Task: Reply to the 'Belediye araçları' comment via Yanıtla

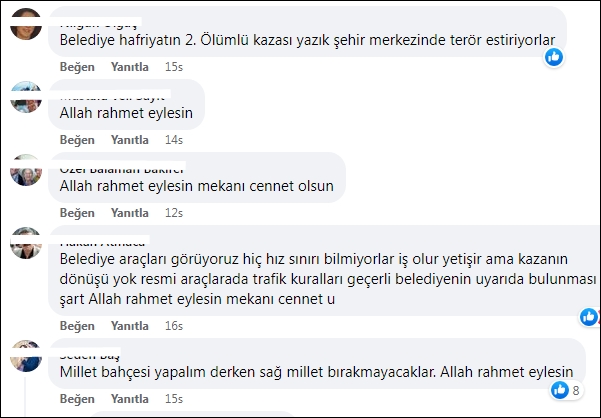Action: point(129,326)
